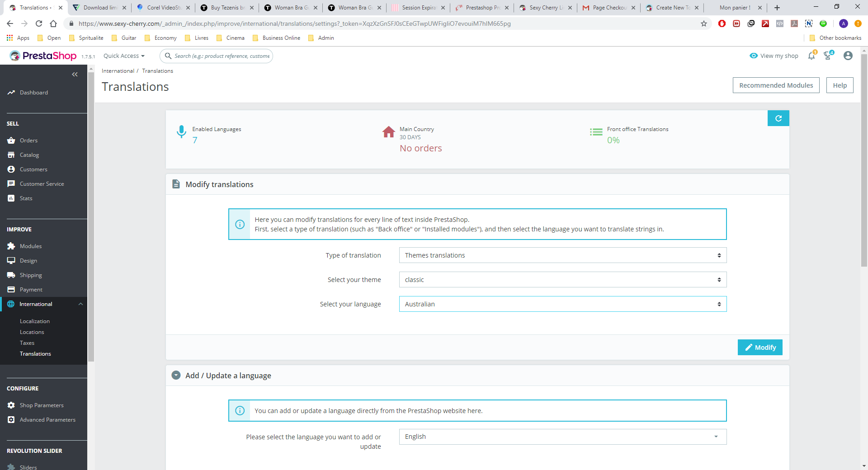868x470 pixels.
Task: Open Customers in sidebar
Action: click(x=33, y=169)
